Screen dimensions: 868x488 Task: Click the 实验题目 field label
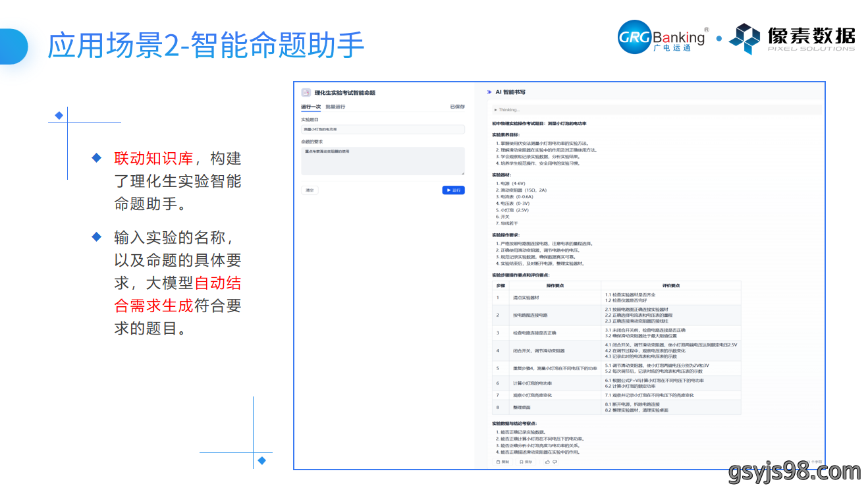pyautogui.click(x=310, y=120)
